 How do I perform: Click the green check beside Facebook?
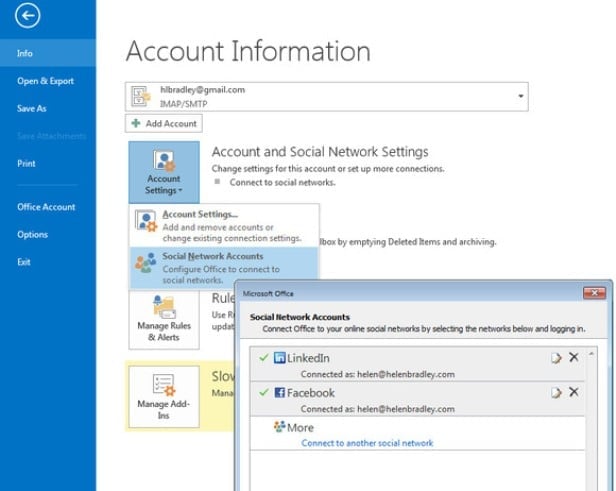pos(264,392)
